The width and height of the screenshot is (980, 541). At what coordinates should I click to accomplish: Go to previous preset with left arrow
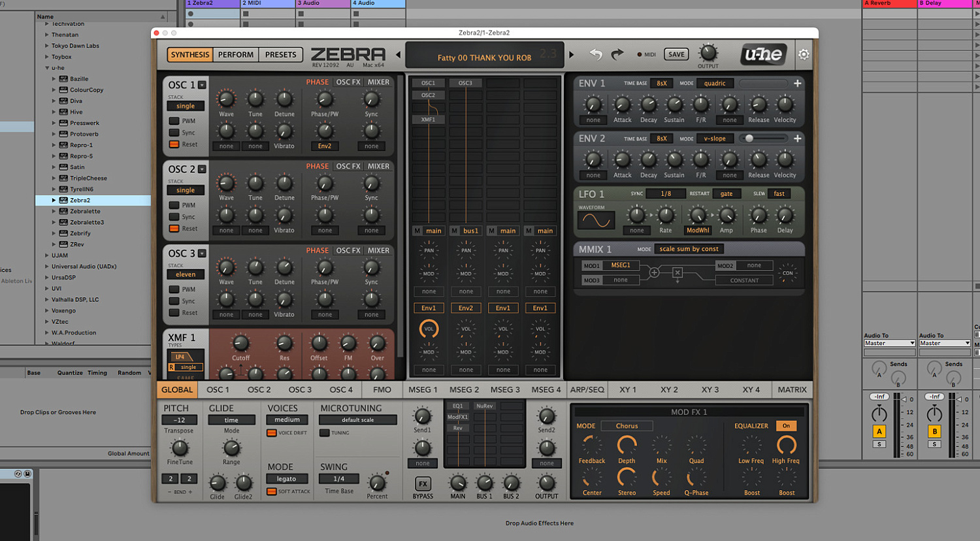pos(399,55)
